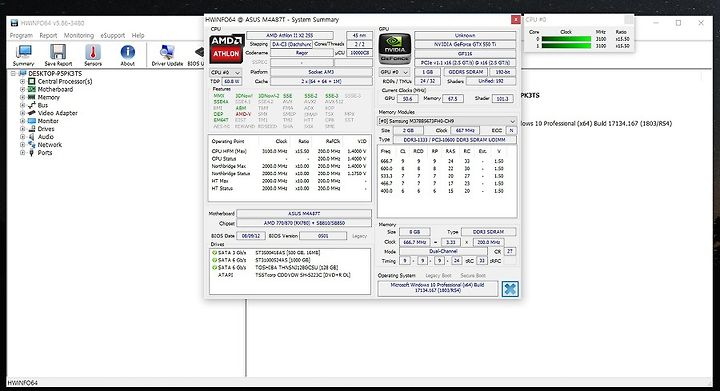Viewport: 720px width, 391px height.
Task: Close System Summary with blue X icon
Action: coord(510,289)
